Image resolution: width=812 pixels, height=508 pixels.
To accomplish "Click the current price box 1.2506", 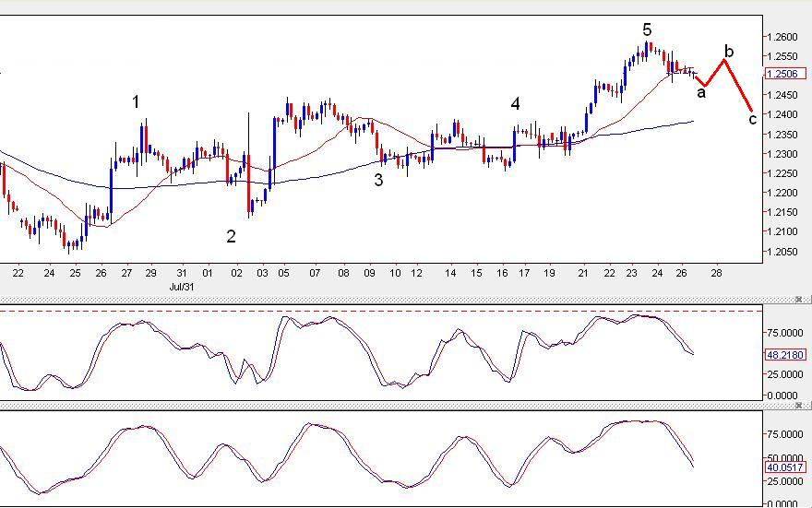I will 785,74.
